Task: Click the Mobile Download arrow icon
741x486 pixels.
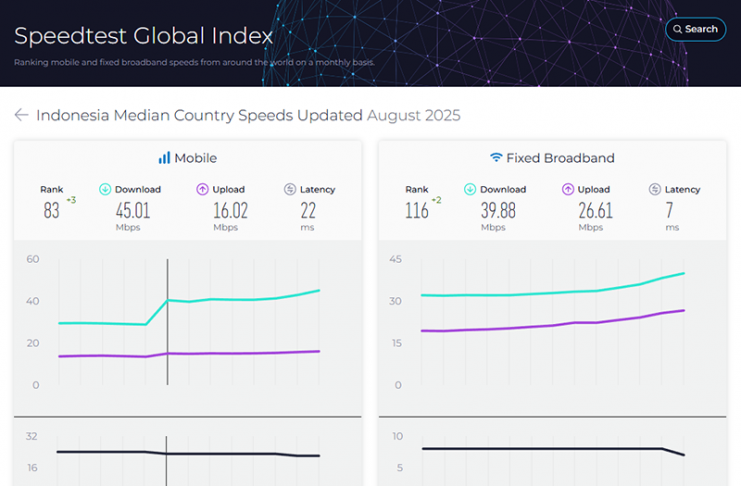Action: point(105,189)
